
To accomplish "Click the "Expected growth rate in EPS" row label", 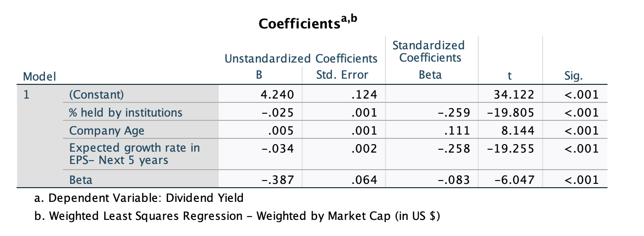I will pyautogui.click(x=134, y=154).
